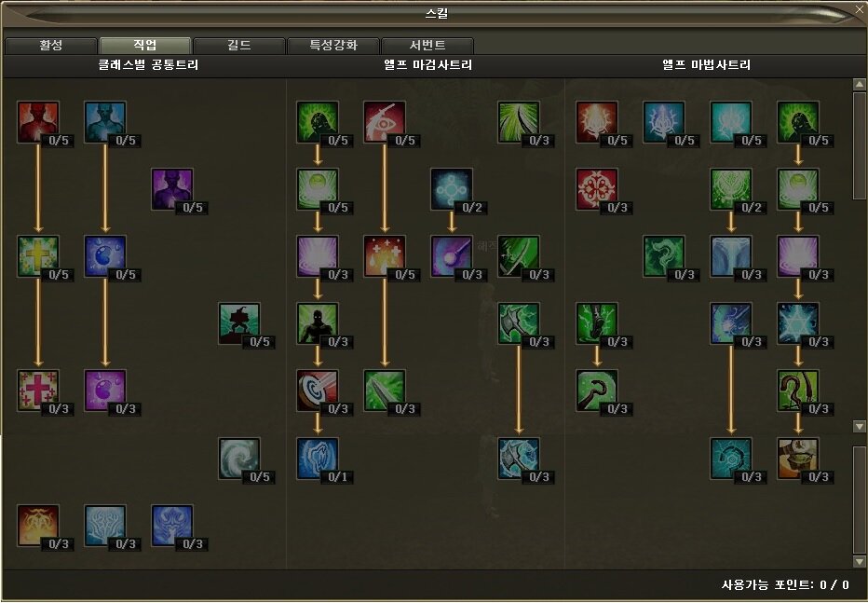Select the blue six-pointed star skill icon
This screenshot has height=603, width=868.
[x=798, y=323]
